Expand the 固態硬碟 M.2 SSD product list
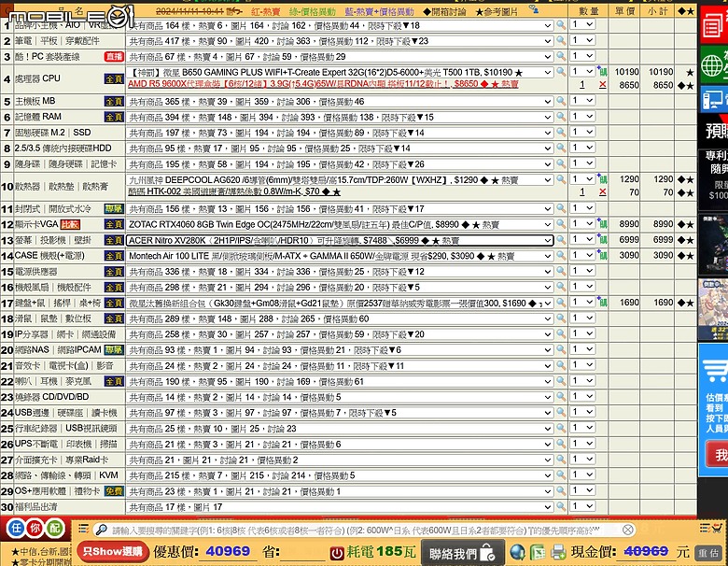 click(340, 133)
